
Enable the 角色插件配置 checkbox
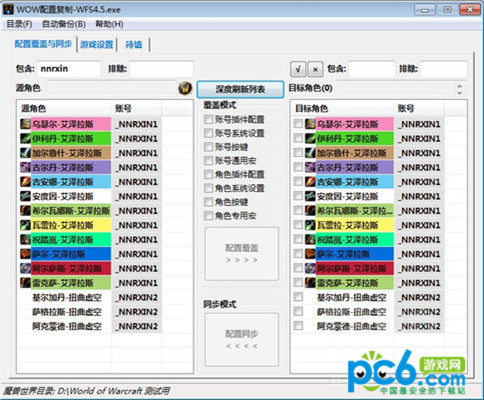208,174
